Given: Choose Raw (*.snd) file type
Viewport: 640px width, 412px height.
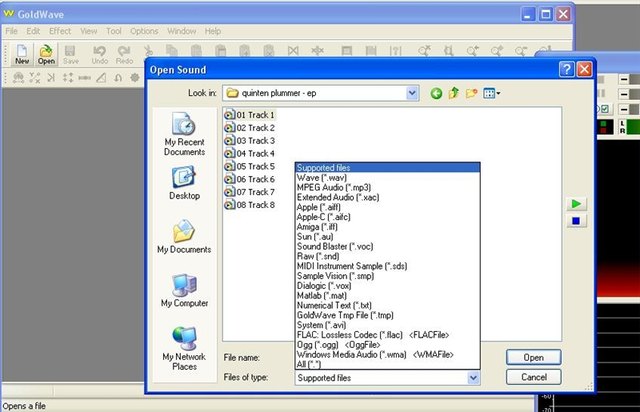Looking at the screenshot, I should pyautogui.click(x=387, y=256).
